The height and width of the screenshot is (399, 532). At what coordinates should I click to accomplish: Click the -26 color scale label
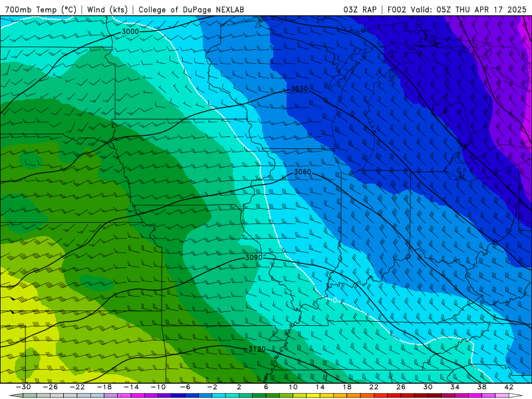51,387
